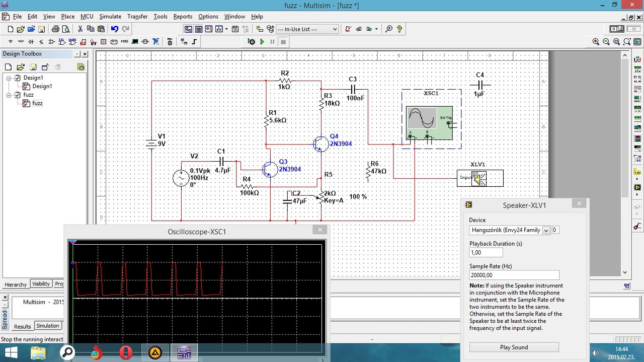Open the Grapher from the toolbar
Viewport: 644px width, 362px height.
click(219, 29)
